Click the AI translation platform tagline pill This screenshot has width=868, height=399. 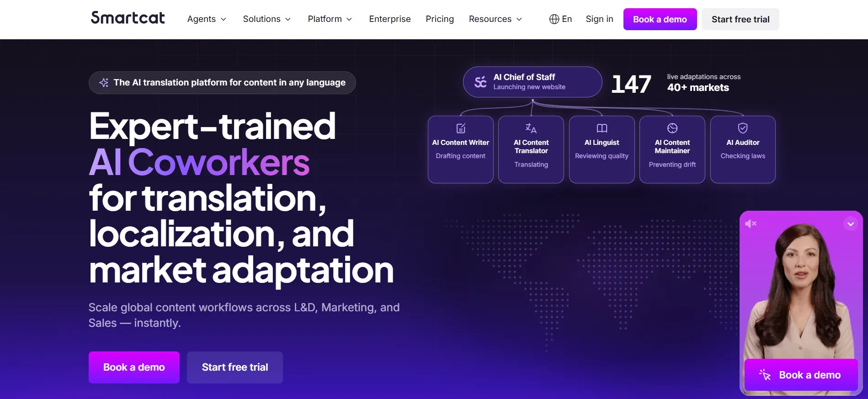[222, 83]
